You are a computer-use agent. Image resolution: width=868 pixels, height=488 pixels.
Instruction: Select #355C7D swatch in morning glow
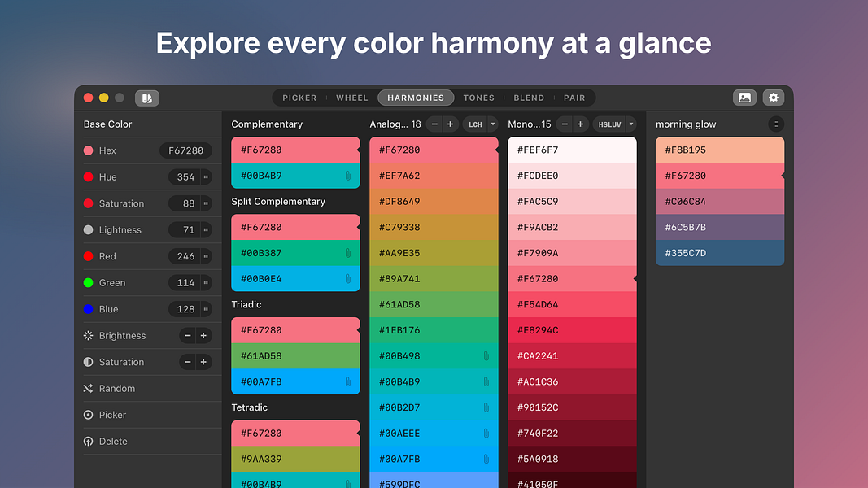click(720, 253)
